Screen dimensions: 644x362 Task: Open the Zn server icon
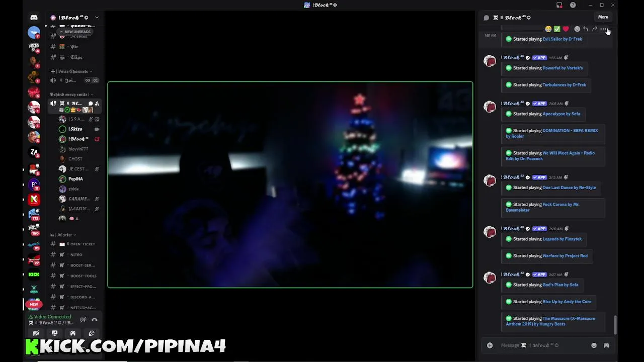point(34,152)
